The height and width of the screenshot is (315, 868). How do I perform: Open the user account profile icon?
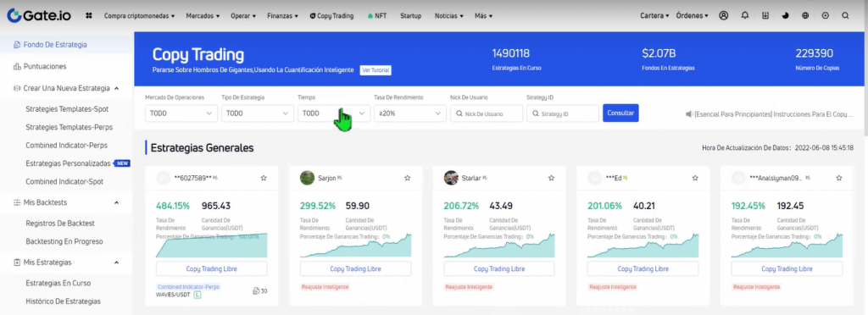[x=724, y=16]
